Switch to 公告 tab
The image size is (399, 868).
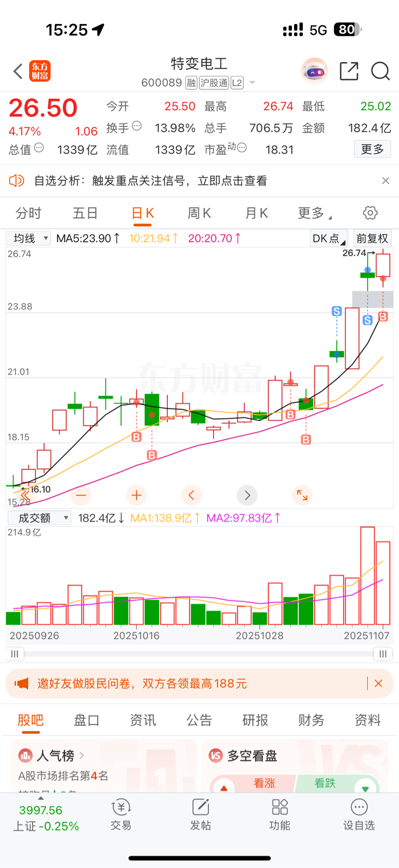tap(199, 720)
